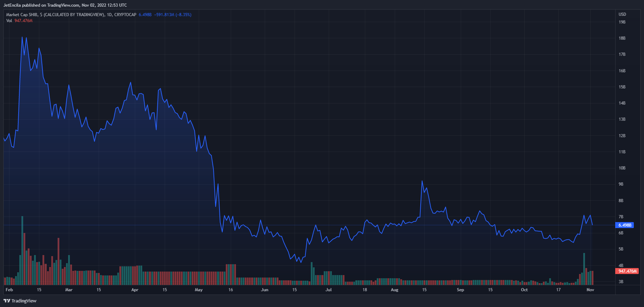Click the 12B price axis label
The height and width of the screenshot is (307, 644).
coord(622,136)
